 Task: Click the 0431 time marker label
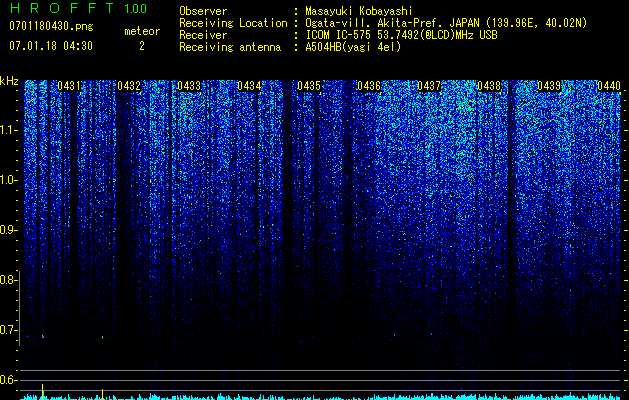69,86
